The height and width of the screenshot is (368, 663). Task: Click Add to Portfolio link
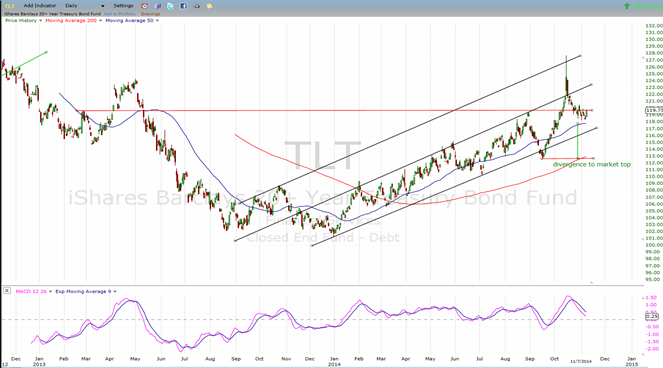pyautogui.click(x=120, y=14)
